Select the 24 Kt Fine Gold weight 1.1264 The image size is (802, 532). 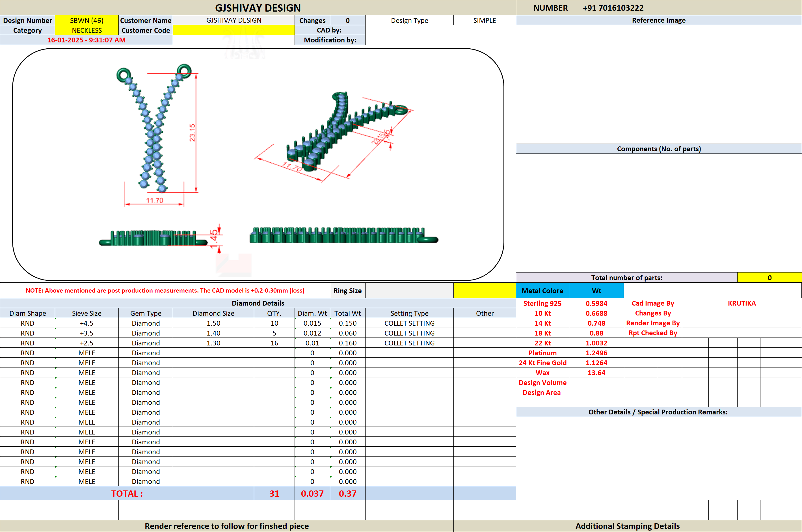(596, 362)
